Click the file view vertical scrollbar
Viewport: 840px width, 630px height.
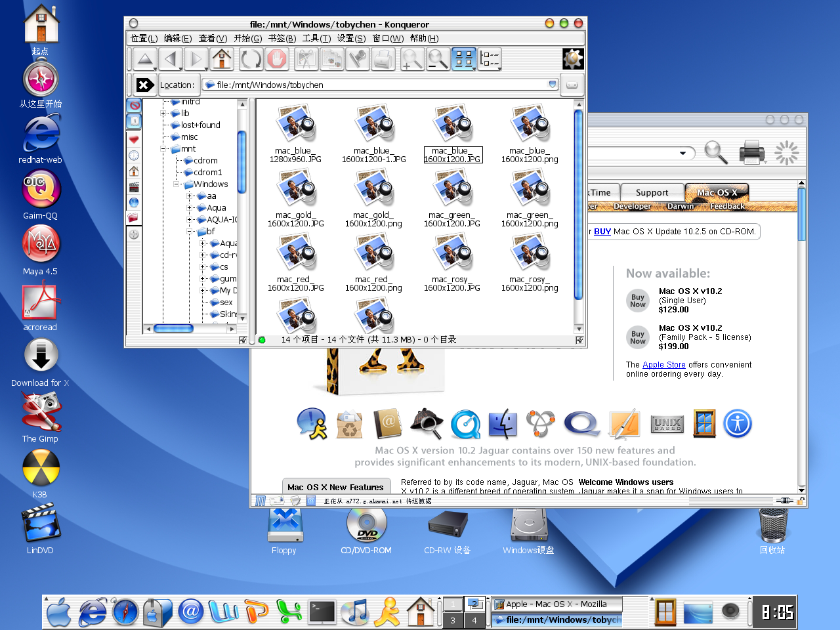[578, 204]
